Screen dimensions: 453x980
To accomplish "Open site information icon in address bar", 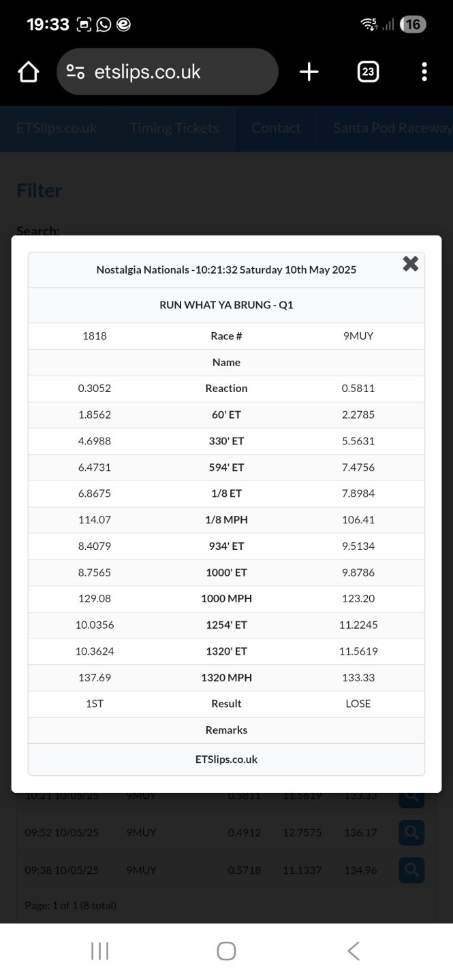I will [x=75, y=71].
